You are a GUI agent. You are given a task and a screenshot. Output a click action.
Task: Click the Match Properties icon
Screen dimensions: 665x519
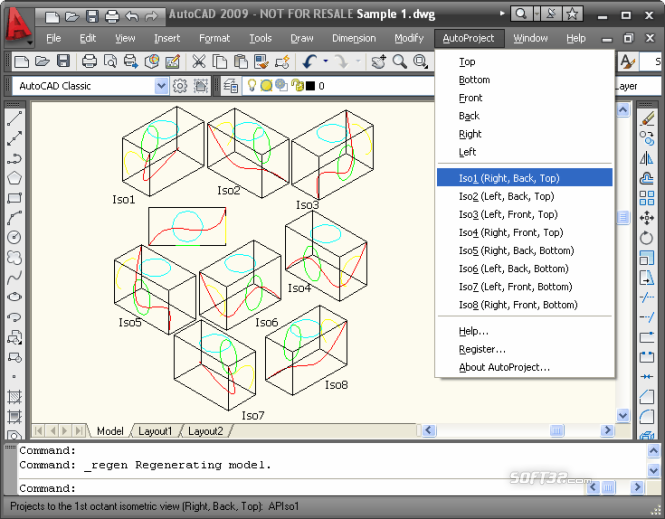[261, 61]
